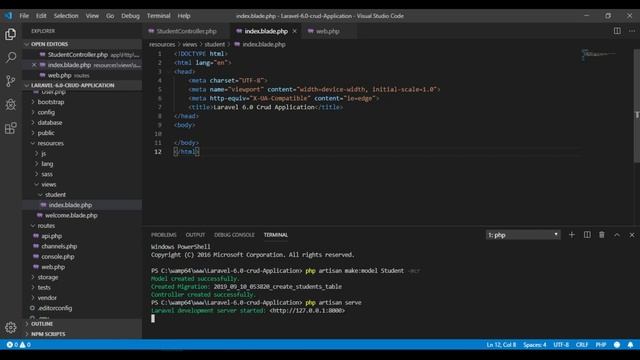Open Source Control view

pos(11,81)
